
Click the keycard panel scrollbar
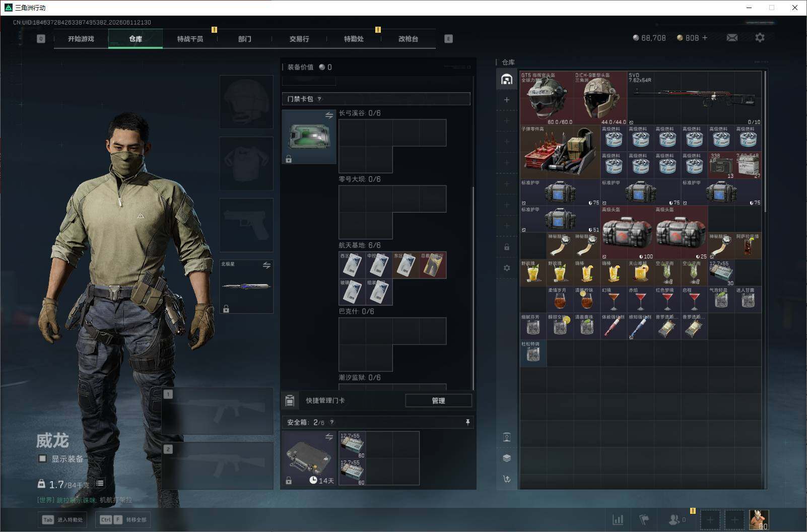473,287
